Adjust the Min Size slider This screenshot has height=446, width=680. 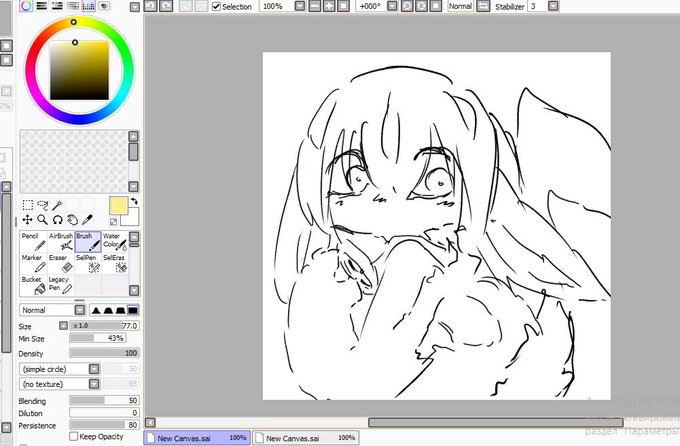(x=98, y=338)
